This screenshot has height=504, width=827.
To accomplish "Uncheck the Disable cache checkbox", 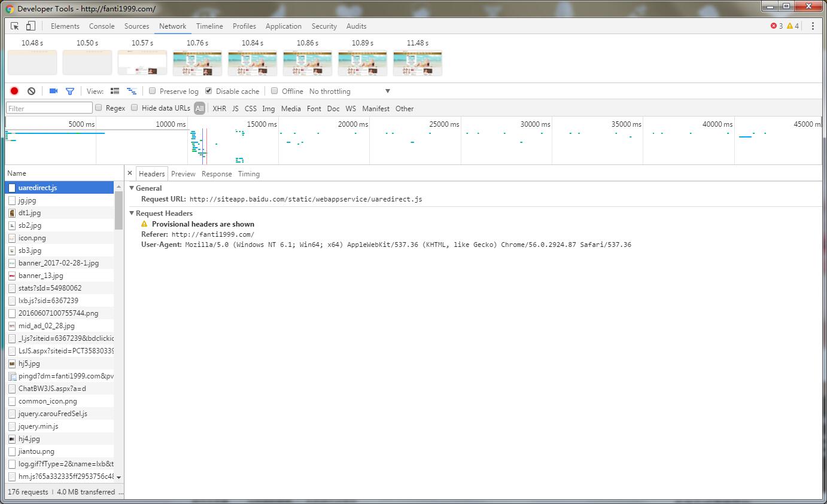I will click(x=209, y=91).
